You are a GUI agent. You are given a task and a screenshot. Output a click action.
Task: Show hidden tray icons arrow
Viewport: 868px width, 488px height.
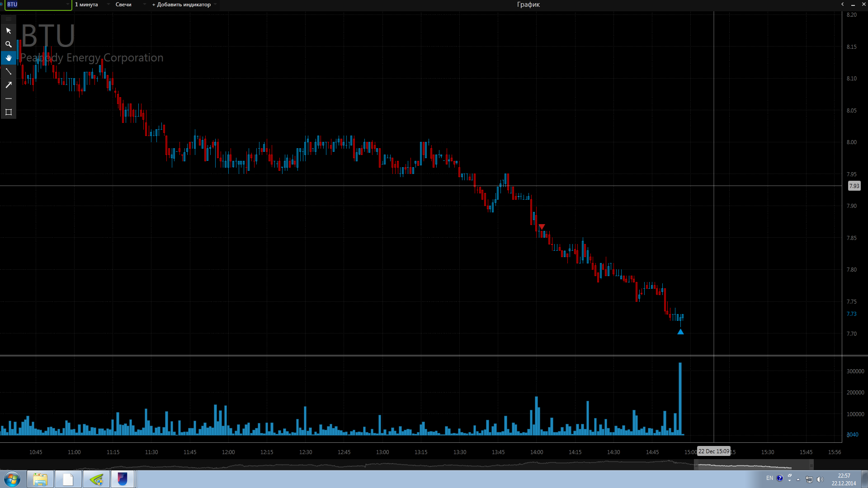(798, 479)
